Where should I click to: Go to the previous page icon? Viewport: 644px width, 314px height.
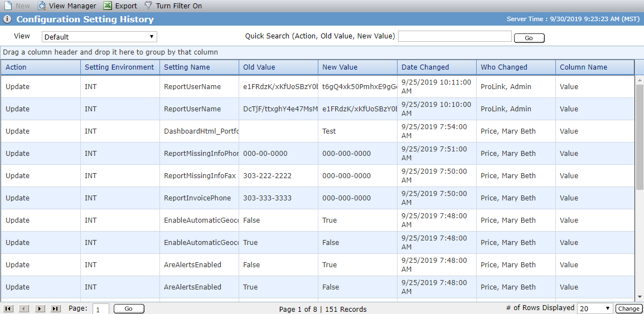click(24, 308)
